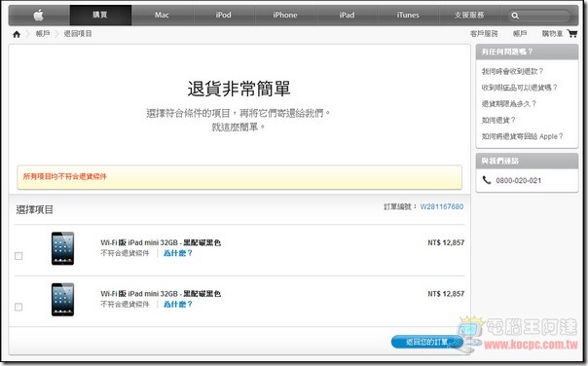The image size is (588, 366).
Task: Open the iPod tab
Action: click(x=224, y=15)
